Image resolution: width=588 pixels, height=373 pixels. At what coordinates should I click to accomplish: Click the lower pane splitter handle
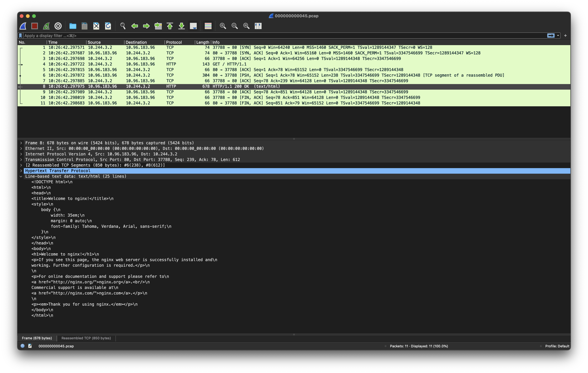[294, 334]
